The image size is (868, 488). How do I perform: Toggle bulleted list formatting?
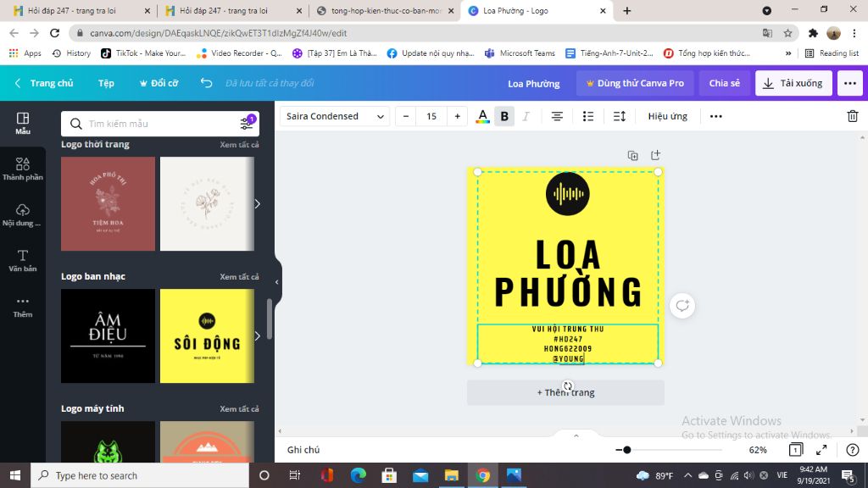[588, 116]
